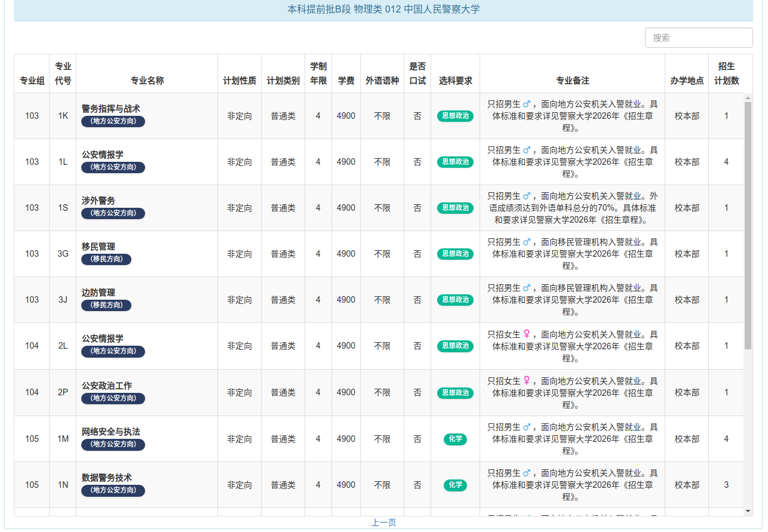
Task: Click the 思想政治 tag in the 公安政治工作 row
Action: [455, 393]
